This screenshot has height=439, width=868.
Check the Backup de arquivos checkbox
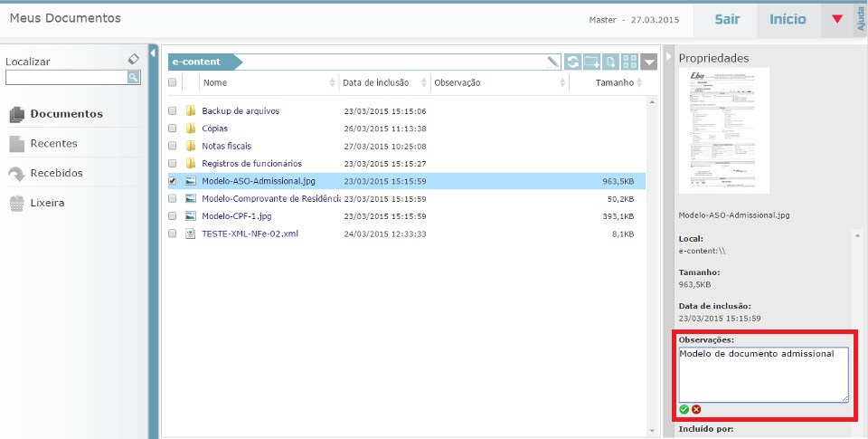(x=172, y=110)
